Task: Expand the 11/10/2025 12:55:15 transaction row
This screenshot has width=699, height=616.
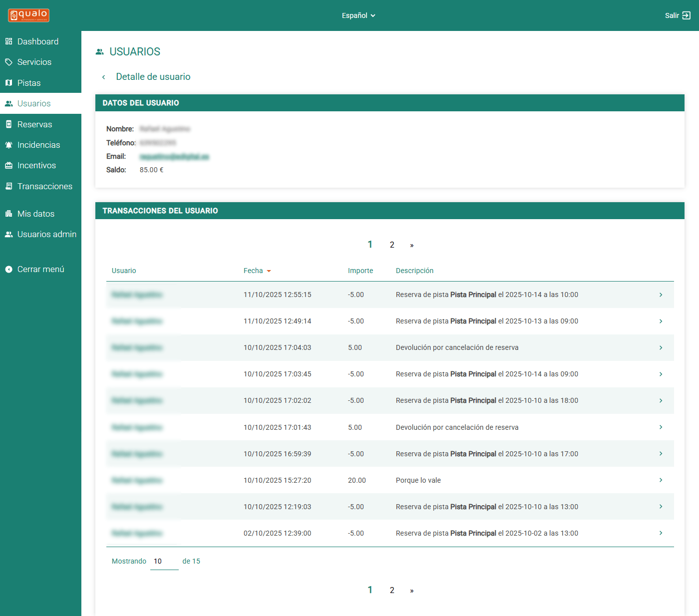Action: [x=661, y=295]
